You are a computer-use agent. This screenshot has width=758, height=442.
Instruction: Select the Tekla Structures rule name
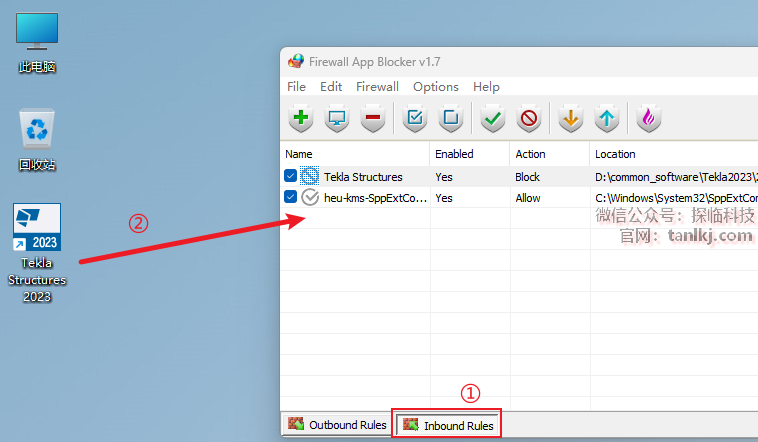pos(363,177)
